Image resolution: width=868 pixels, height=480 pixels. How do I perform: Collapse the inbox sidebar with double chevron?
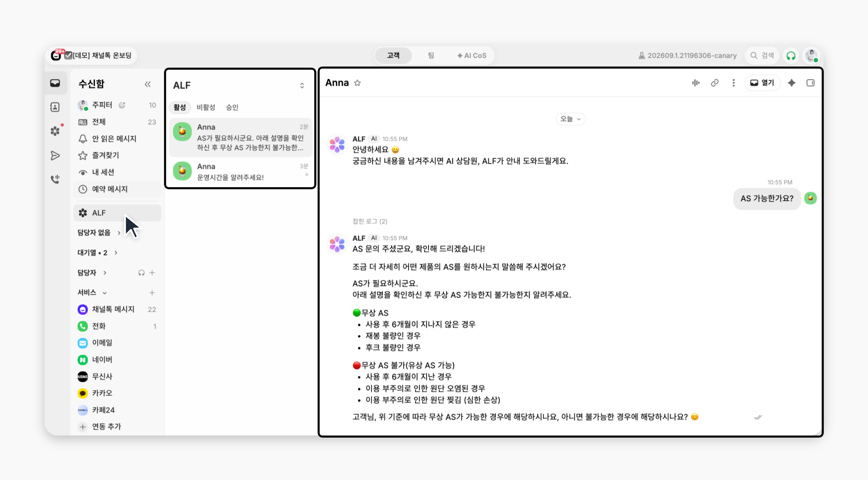click(x=148, y=84)
